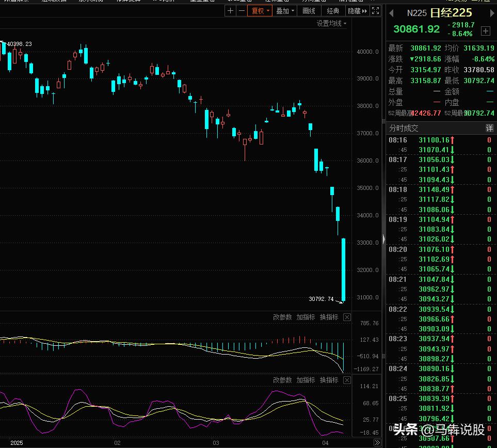Select the 08:20 trade row 31076.10
The image size is (497, 448).
441,249
